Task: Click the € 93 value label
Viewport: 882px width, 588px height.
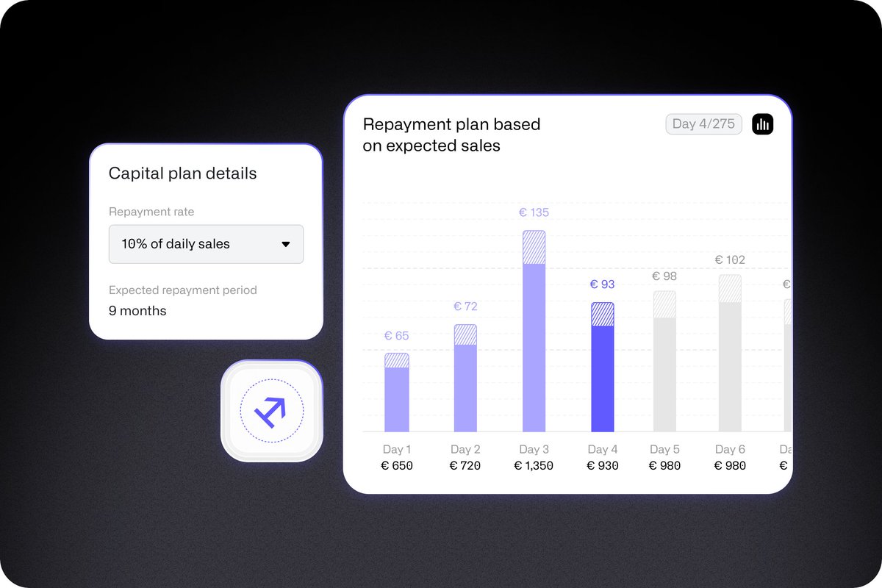Action: pyautogui.click(x=602, y=284)
